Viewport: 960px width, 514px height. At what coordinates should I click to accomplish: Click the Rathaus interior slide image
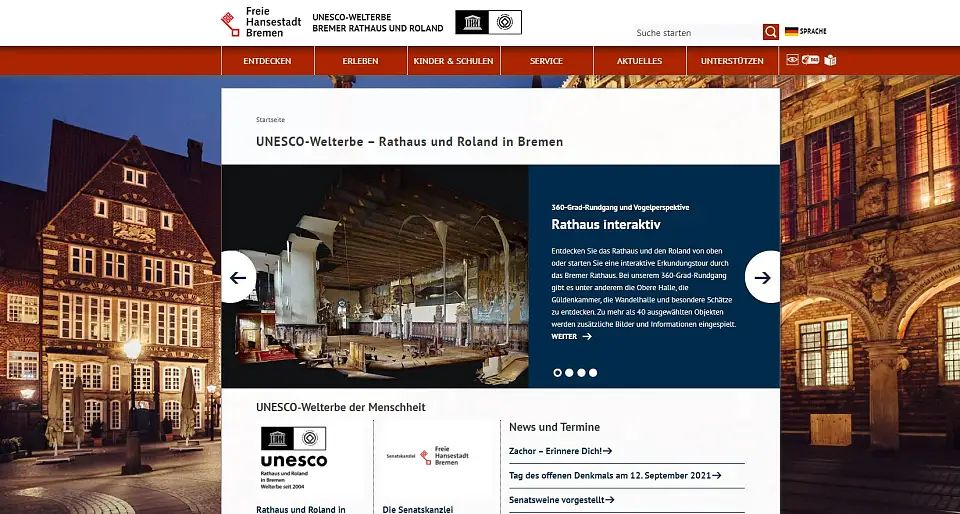375,276
